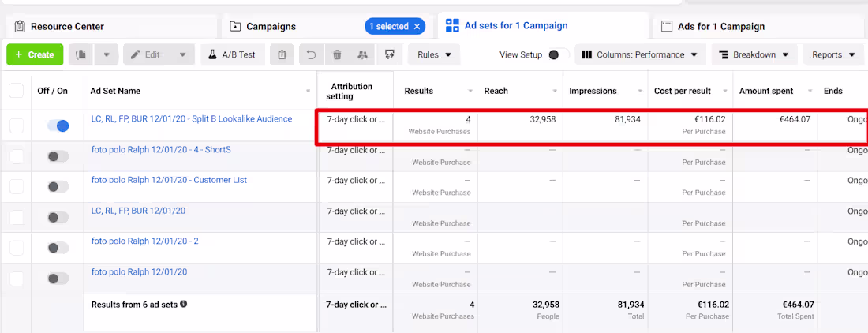Viewport: 868px width, 333px height.
Task: Click the info icon beside Results from 6 ad sets
Action: (x=183, y=304)
